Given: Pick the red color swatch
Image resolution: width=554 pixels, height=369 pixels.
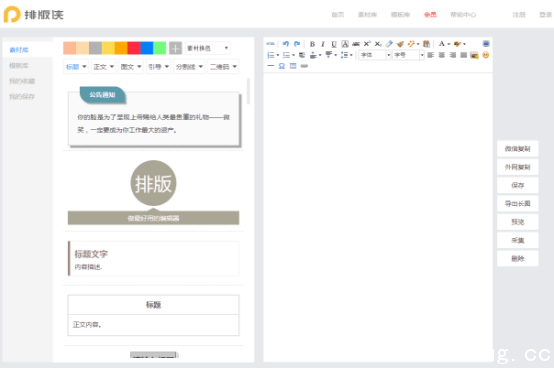Looking at the screenshot, I should click(x=134, y=48).
